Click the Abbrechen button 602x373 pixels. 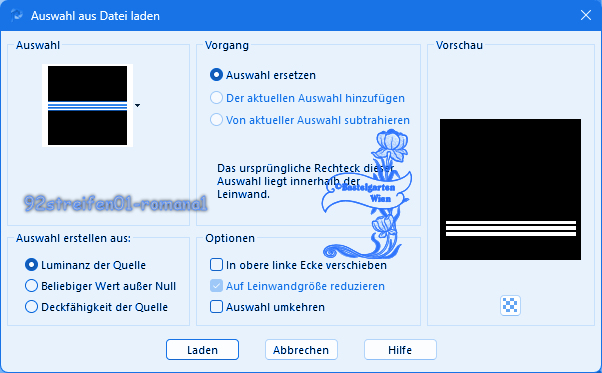click(x=301, y=350)
